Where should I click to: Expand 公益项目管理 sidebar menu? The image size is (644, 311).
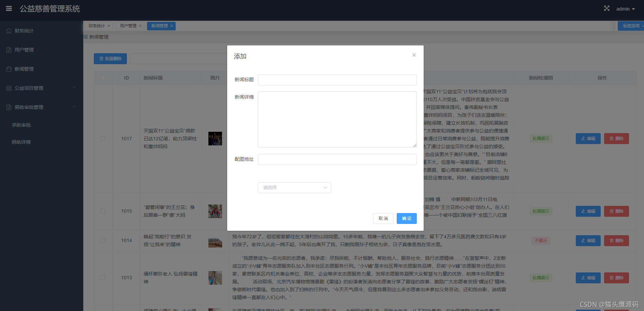41,88
